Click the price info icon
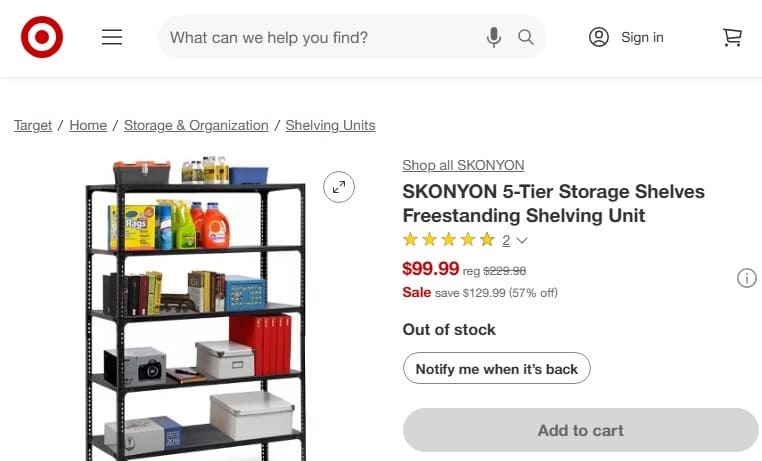The height and width of the screenshot is (461, 762). [746, 278]
